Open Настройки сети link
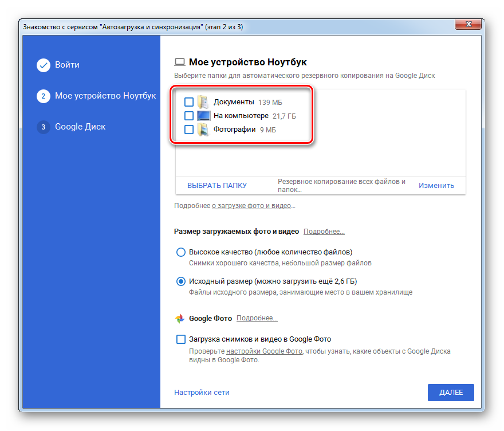 202,393
